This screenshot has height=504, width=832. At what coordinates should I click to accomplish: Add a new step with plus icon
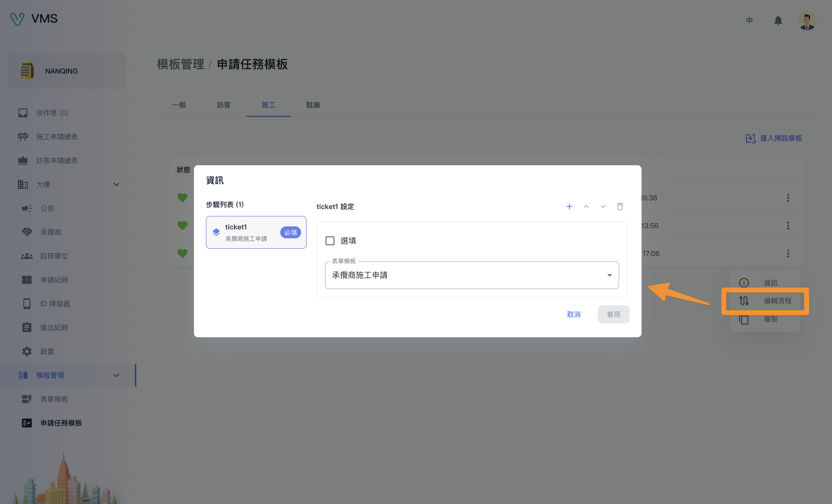569,207
